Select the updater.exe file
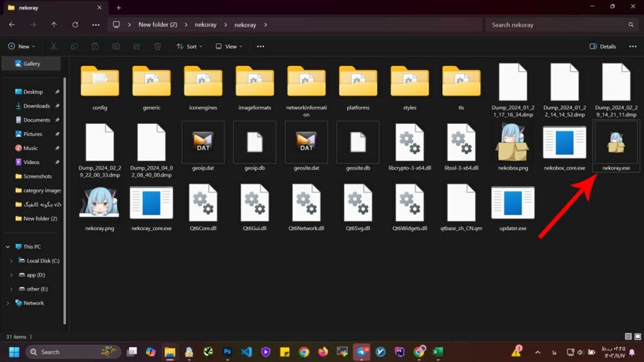The width and height of the screenshot is (644, 362). (513, 207)
